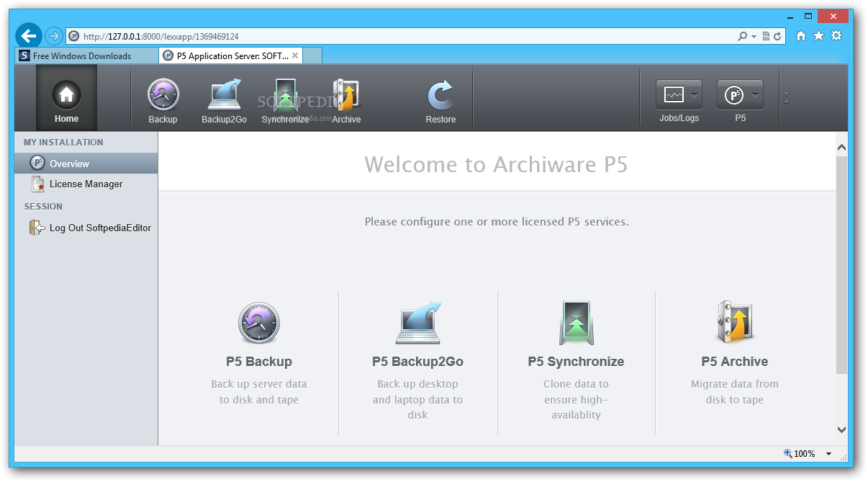Click page scrollbar up arrow
This screenshot has width=868, height=482.
click(x=841, y=147)
